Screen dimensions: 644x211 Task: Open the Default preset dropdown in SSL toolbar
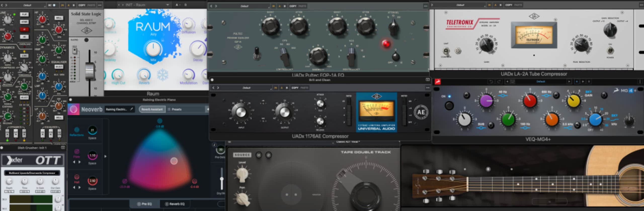click(27, 5)
